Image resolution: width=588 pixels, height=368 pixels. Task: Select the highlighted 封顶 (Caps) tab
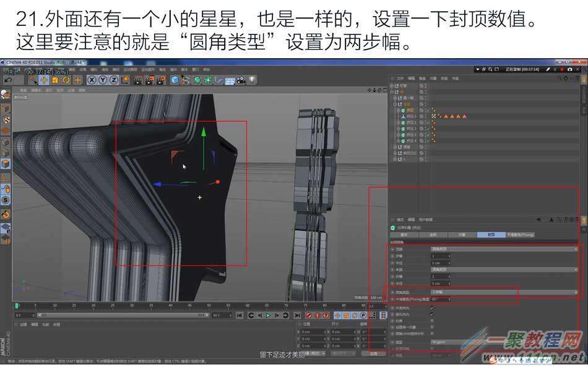click(x=491, y=234)
